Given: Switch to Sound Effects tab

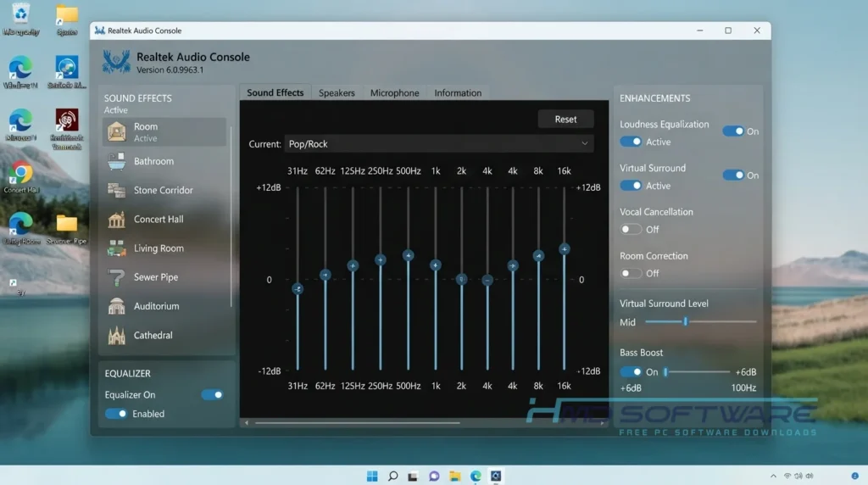Looking at the screenshot, I should pos(275,92).
